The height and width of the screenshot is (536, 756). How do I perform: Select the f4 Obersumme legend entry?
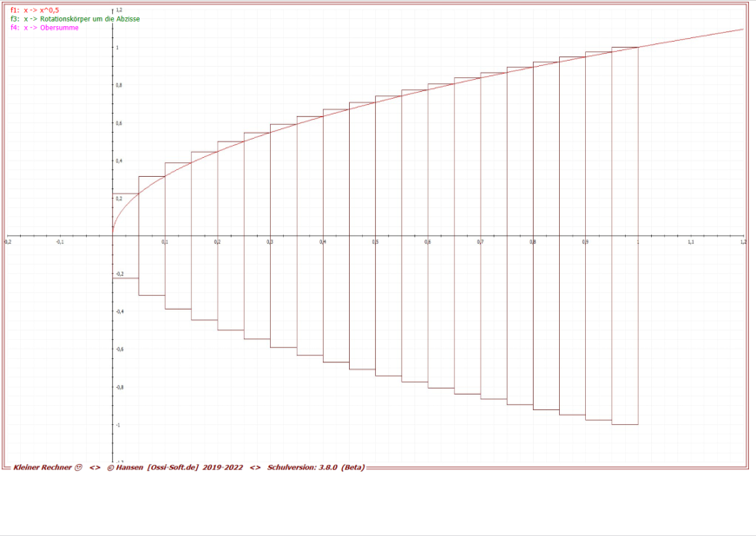pos(44,28)
